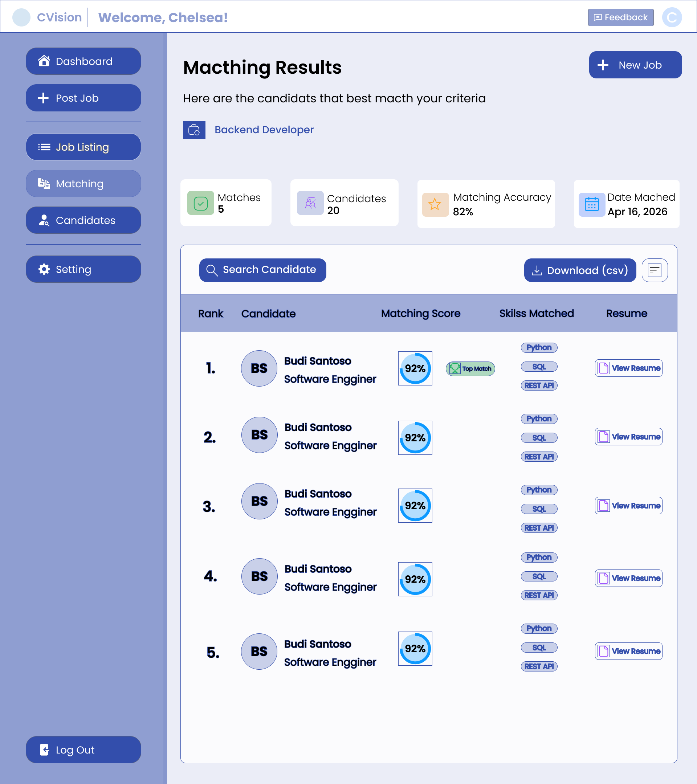Click the calendar Date Matched icon
Image resolution: width=697 pixels, height=784 pixels.
pos(591,204)
